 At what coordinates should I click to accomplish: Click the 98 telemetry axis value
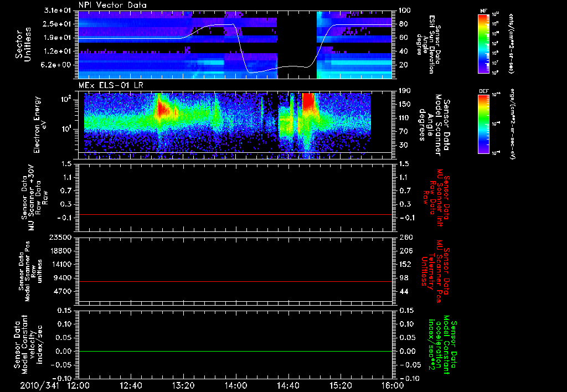[x=404, y=278]
